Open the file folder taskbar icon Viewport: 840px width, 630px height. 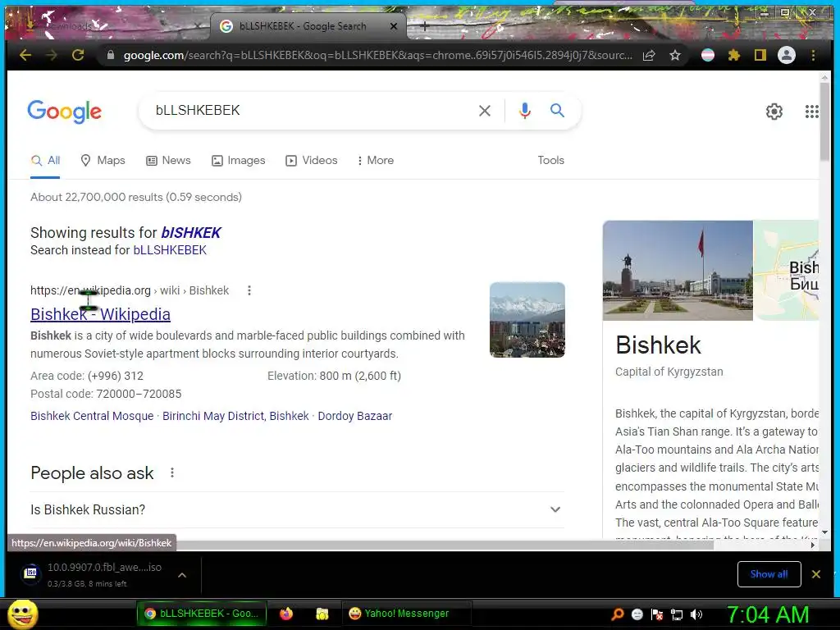(x=322, y=614)
